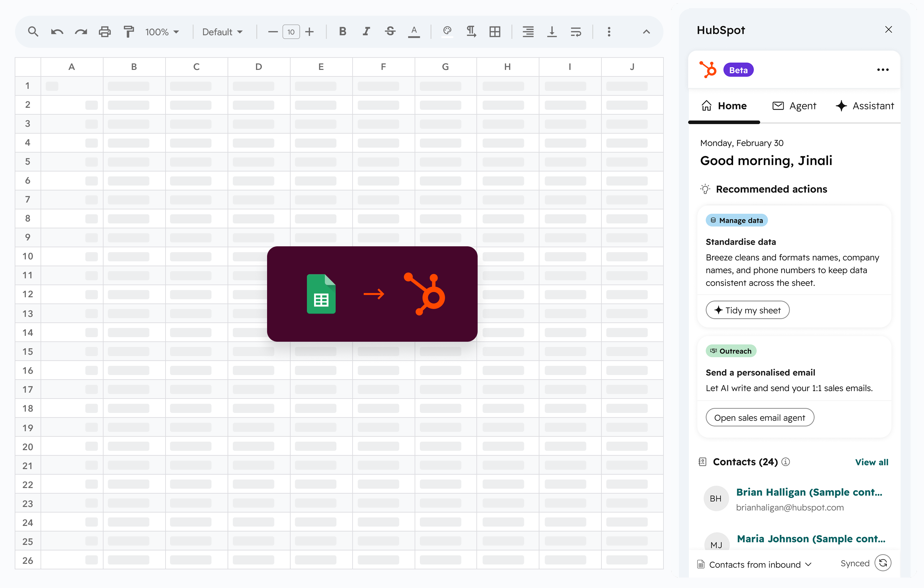Click the Outreach tag

coord(731,351)
